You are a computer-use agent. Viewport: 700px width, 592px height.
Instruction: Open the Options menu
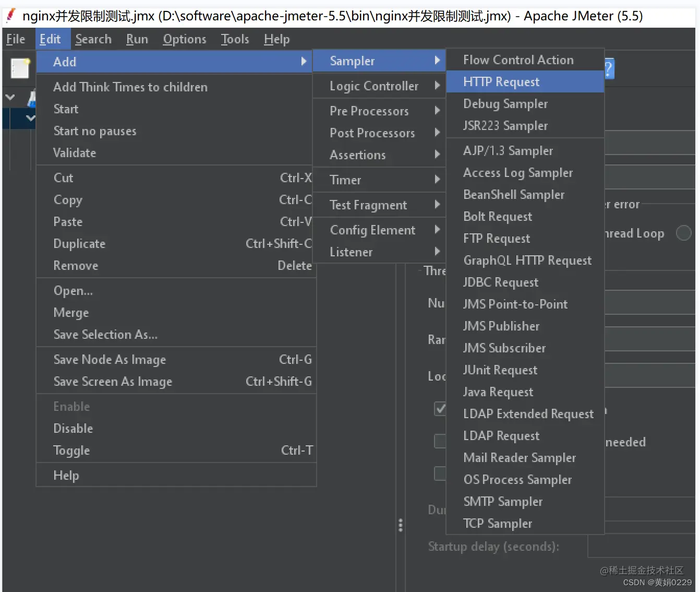coord(184,39)
